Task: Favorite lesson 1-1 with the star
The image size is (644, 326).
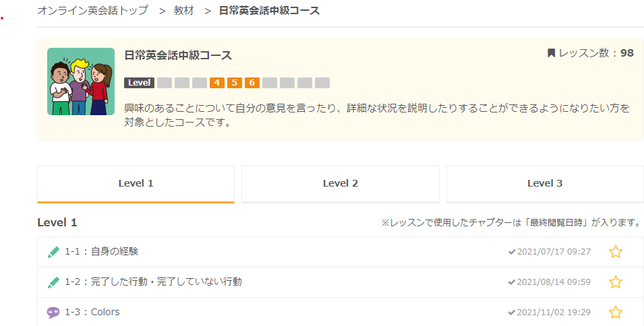Action: click(x=615, y=252)
